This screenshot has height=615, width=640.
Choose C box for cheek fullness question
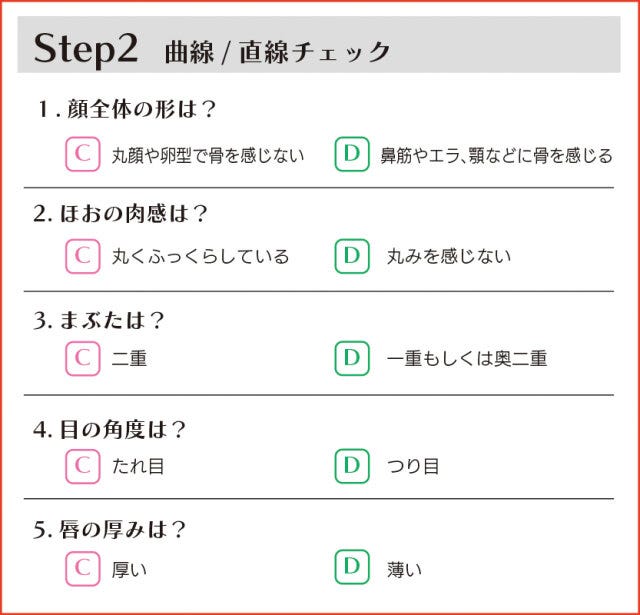coord(82,256)
